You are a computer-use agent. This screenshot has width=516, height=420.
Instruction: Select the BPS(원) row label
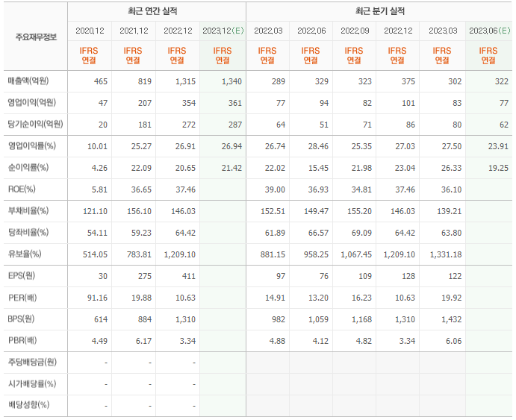[21, 319]
